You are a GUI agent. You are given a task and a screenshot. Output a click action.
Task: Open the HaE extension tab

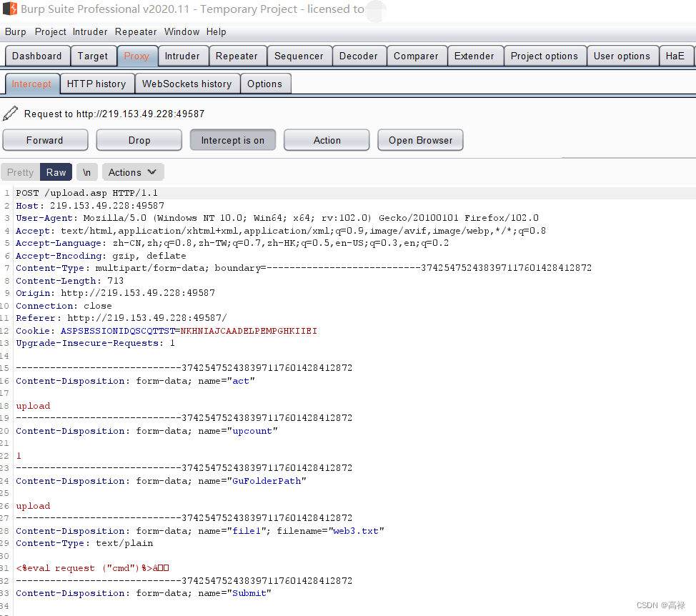click(x=675, y=56)
